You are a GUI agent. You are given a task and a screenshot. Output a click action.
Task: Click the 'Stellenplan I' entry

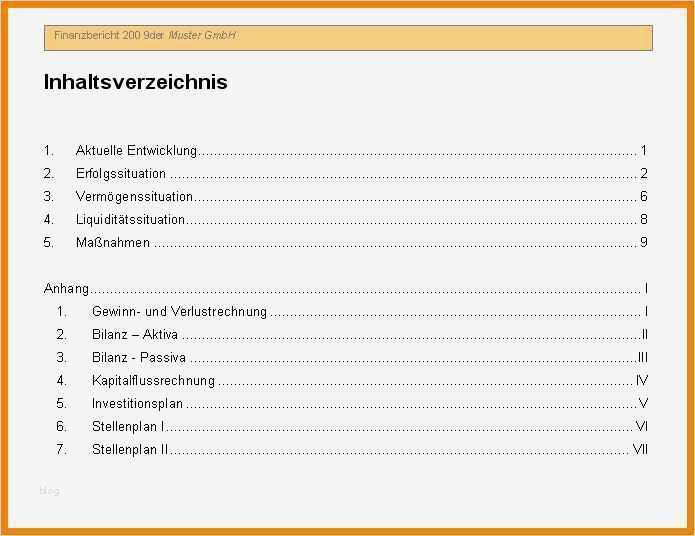tap(128, 426)
